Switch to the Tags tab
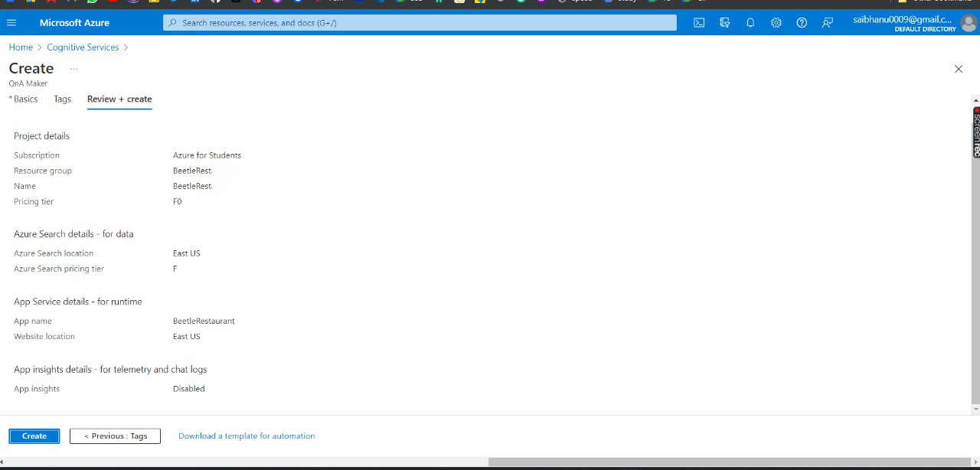980x470 pixels. pyautogui.click(x=63, y=99)
